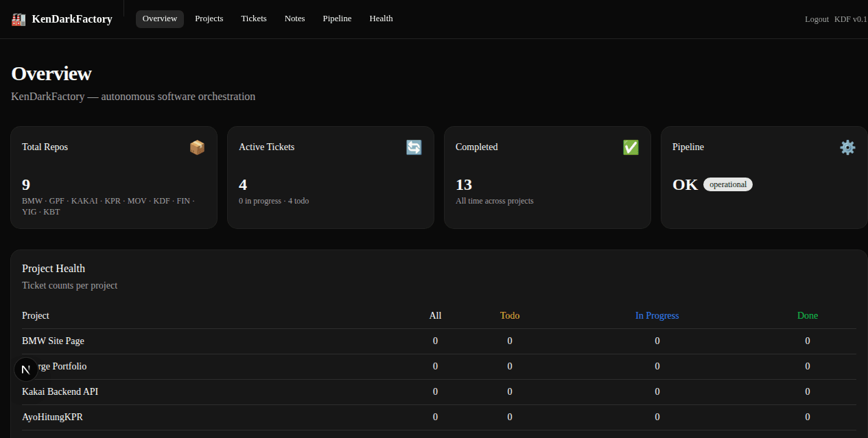Image resolution: width=868 pixels, height=438 pixels.
Task: Click the Portfolio project row name
Action: pyautogui.click(x=54, y=366)
